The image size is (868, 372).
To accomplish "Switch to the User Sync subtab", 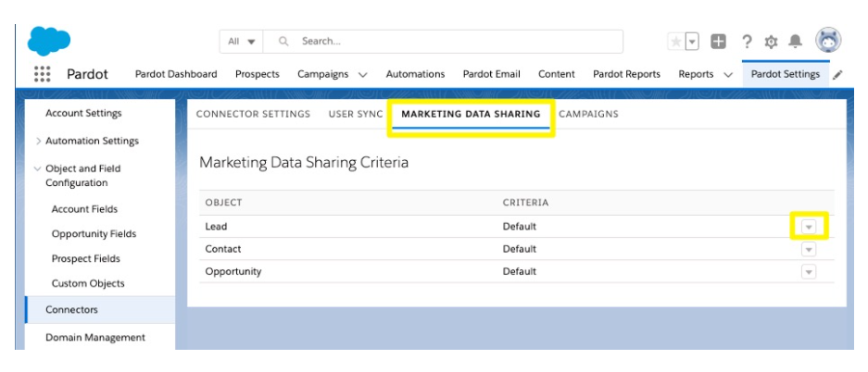I will point(356,114).
